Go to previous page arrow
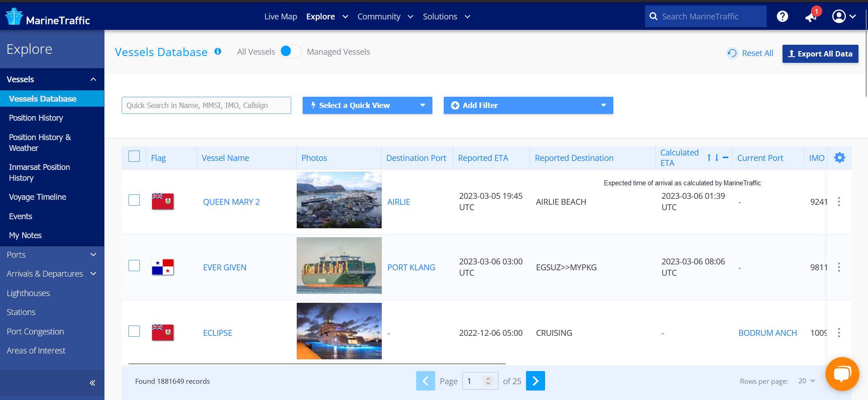The height and width of the screenshot is (400, 868). tap(426, 381)
